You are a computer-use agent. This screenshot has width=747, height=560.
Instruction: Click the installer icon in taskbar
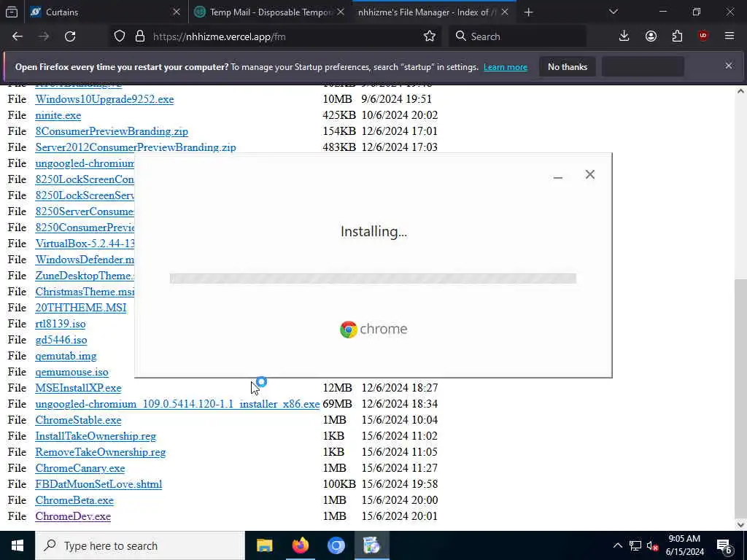click(371, 545)
